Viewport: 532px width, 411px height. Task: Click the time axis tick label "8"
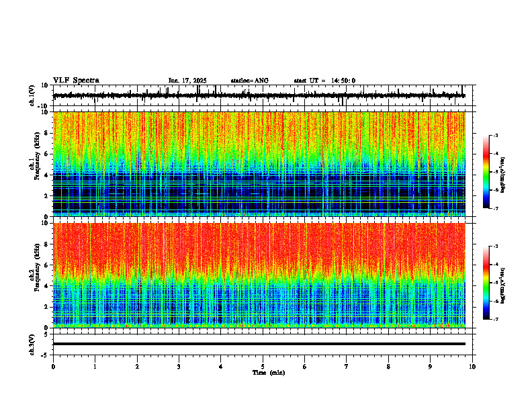click(388, 367)
